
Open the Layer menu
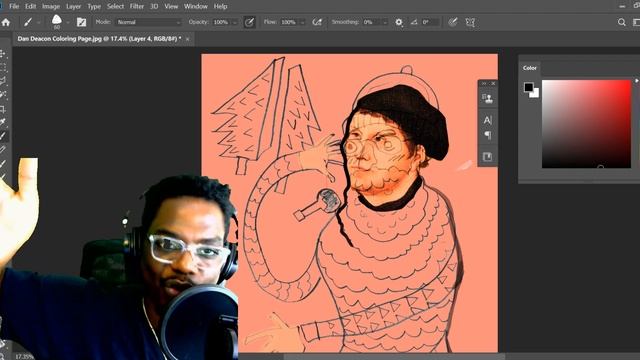point(73,7)
